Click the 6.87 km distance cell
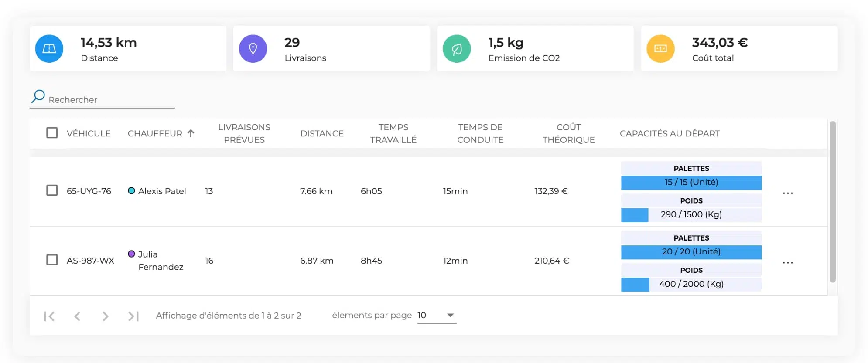 pyautogui.click(x=317, y=261)
